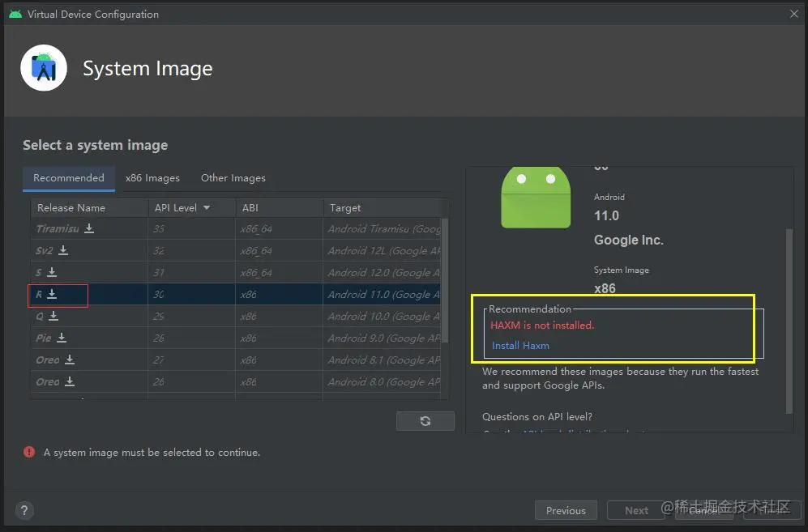
Task: Click the Next button
Action: pos(636,510)
